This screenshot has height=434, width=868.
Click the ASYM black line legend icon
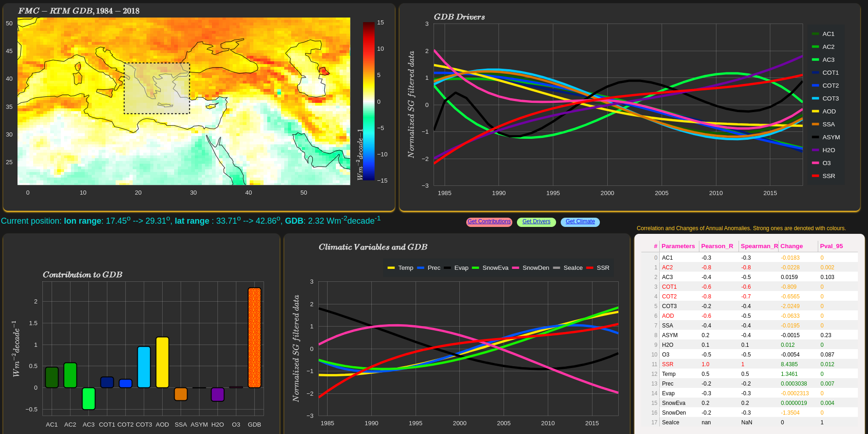[815, 137]
